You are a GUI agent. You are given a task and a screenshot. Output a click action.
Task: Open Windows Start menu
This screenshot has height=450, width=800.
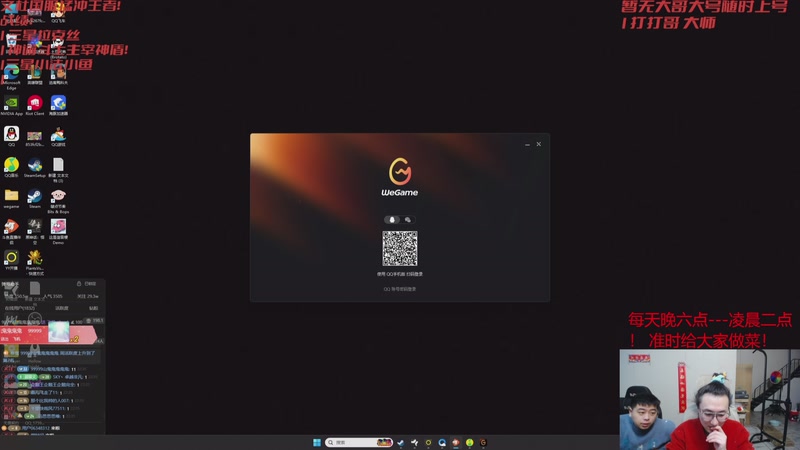[x=317, y=442]
